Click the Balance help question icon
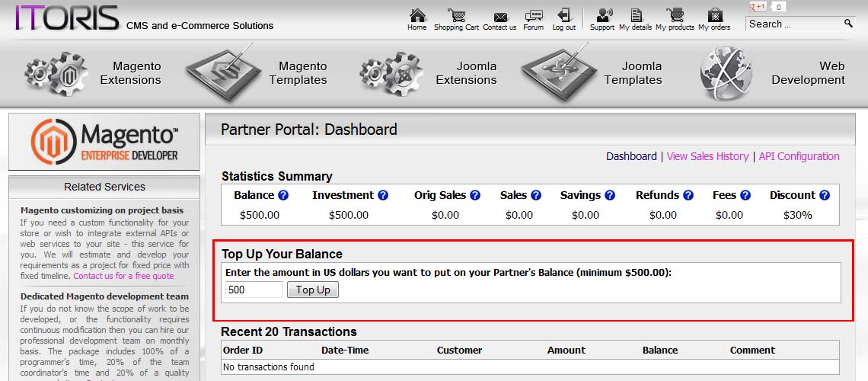The height and width of the screenshot is (381, 868). point(283,195)
